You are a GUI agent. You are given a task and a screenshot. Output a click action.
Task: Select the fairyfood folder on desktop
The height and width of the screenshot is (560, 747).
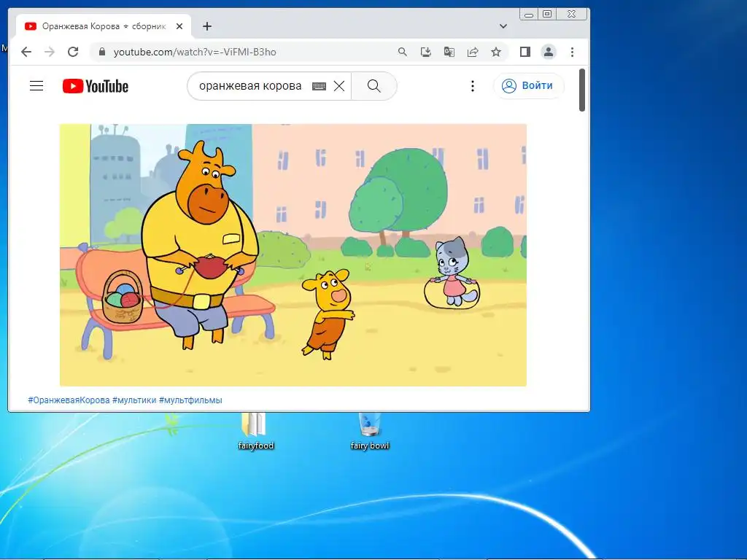click(x=256, y=431)
